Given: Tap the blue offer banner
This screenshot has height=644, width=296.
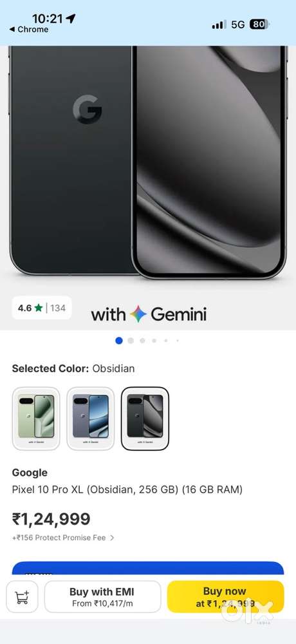Looking at the screenshot, I should pos(148,568).
